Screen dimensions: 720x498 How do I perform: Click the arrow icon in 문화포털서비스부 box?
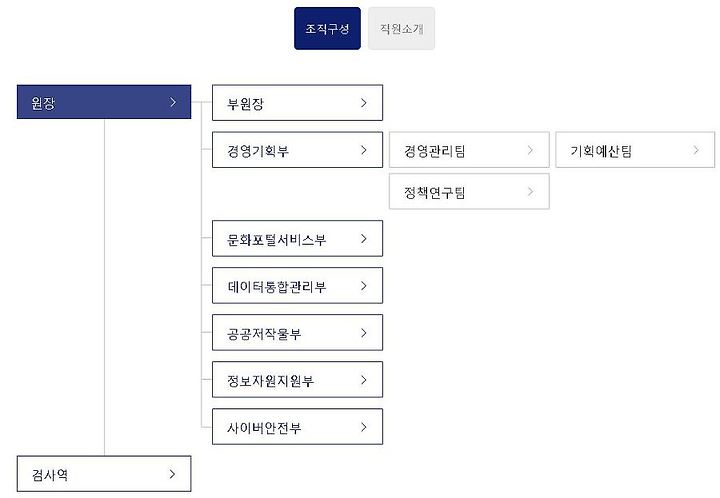[x=364, y=239]
